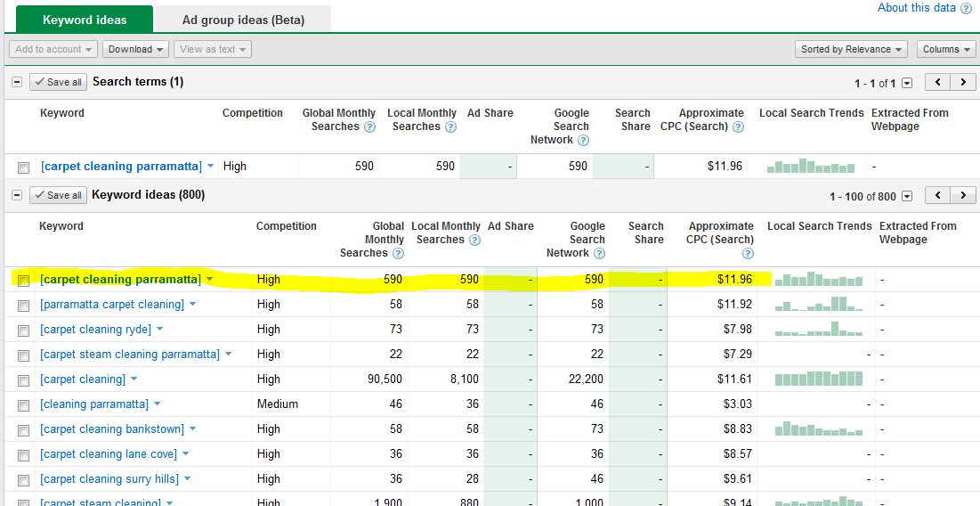Screen dimensions: 980x506
Task: View search trend chart for [carpet cleaning] keyword
Action: point(819,379)
